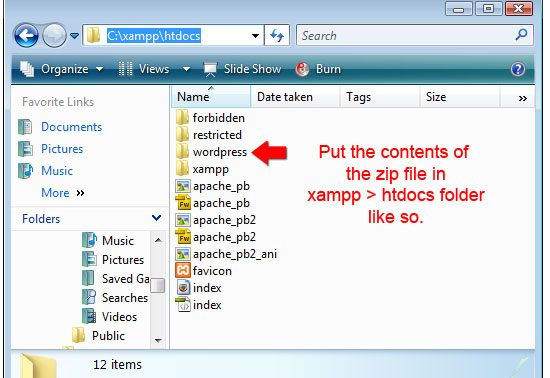
Task: Select the xampp folder icon
Action: 182,168
